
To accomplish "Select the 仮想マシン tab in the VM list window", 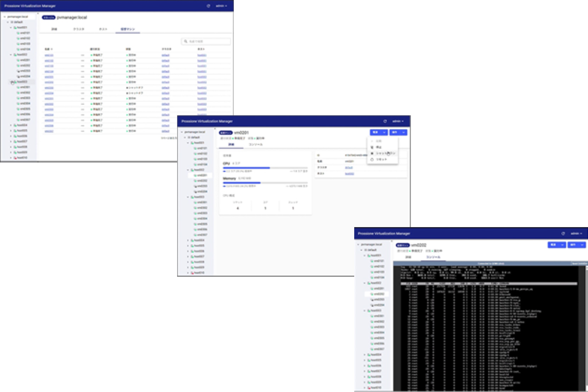I will (128, 29).
